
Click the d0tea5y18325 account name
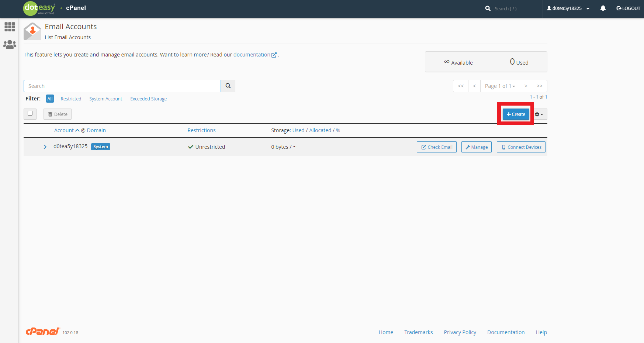pos(70,146)
